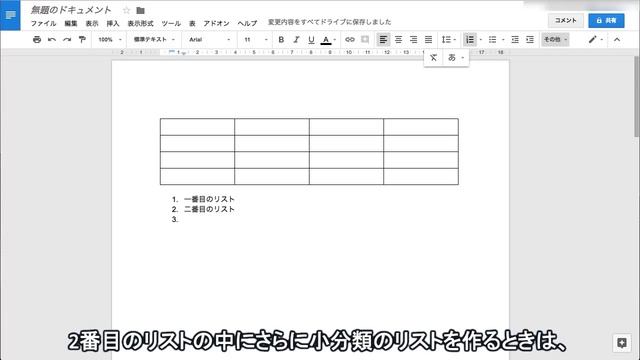Toggle bold formatting
This screenshot has height=360, width=640.
point(281,40)
